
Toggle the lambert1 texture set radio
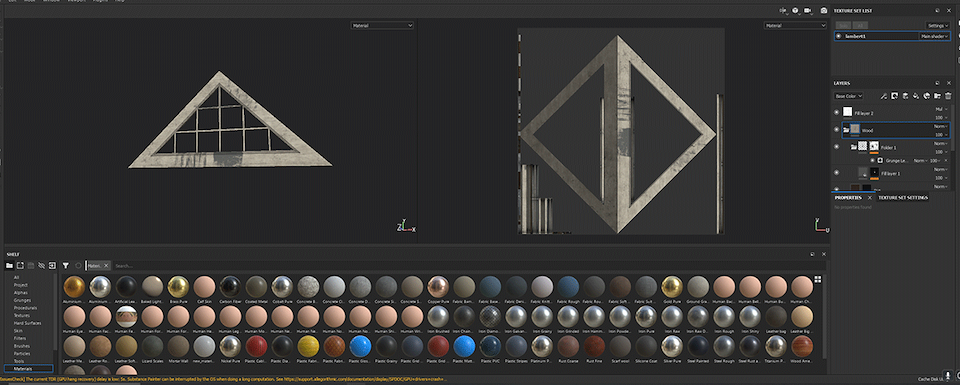click(839, 36)
